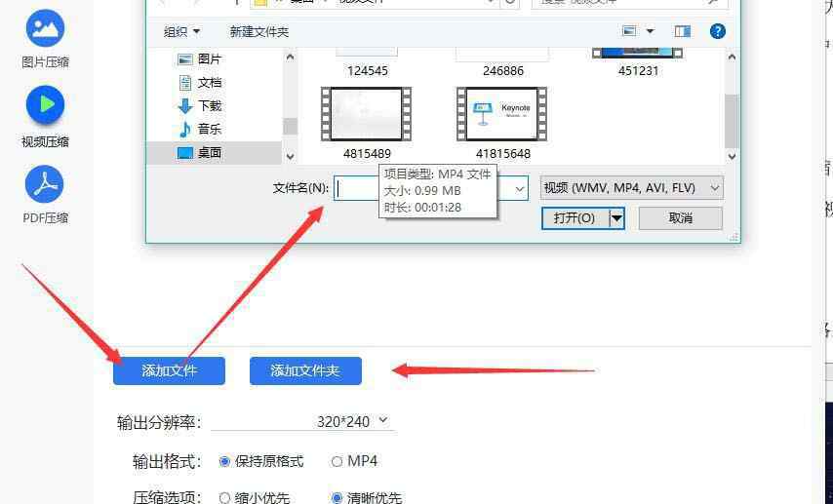Screen dimensions: 833x504
Task: Select the 41815648 Keynote video thumbnail
Action: pyautogui.click(x=501, y=114)
